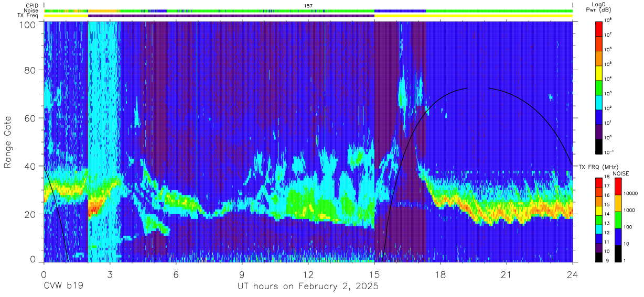Image resolution: width=644 pixels, height=297 pixels.
Task: Click the red segment of TX FRQ colorbar
Action: pos(599,183)
